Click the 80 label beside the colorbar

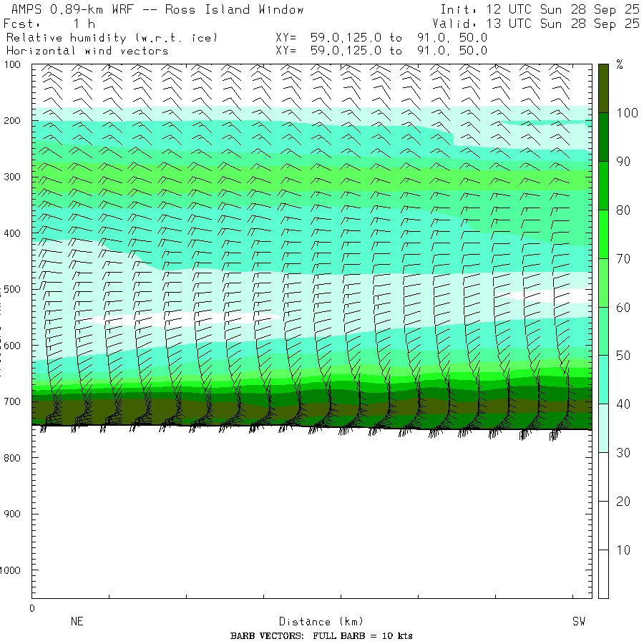623,210
